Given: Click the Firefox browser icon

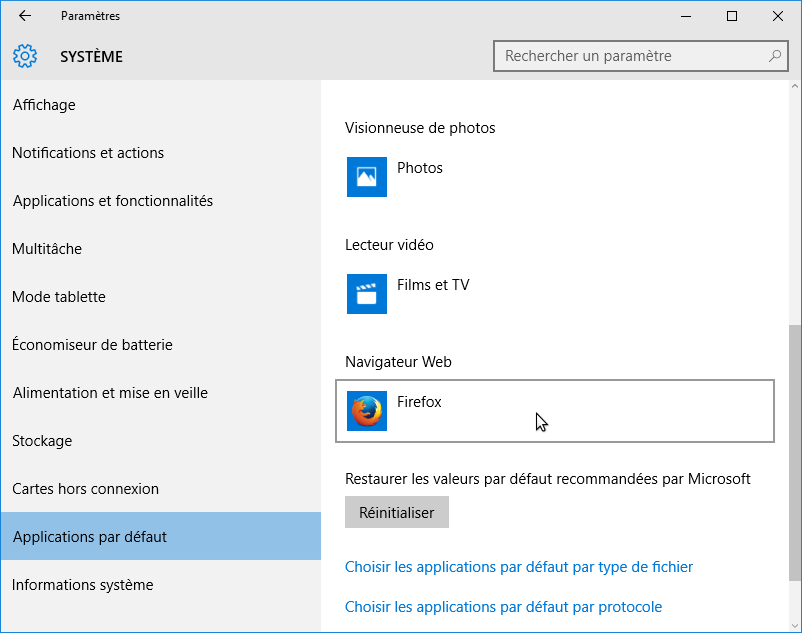Looking at the screenshot, I should (366, 411).
